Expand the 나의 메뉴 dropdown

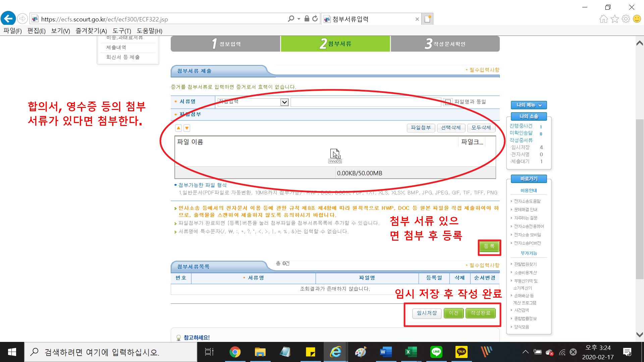[529, 105]
